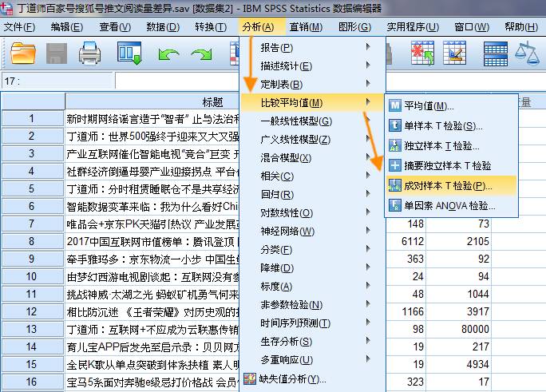Click the 摘要独立样本 T 检验 plus icon
This screenshot has height=392, width=546.
[395, 165]
